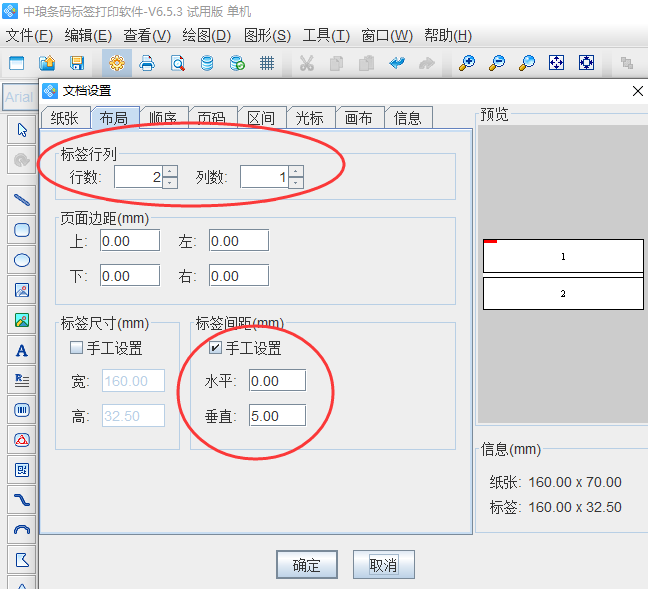Enable manual setting for label size
This screenshot has width=648, height=589.
77,349
